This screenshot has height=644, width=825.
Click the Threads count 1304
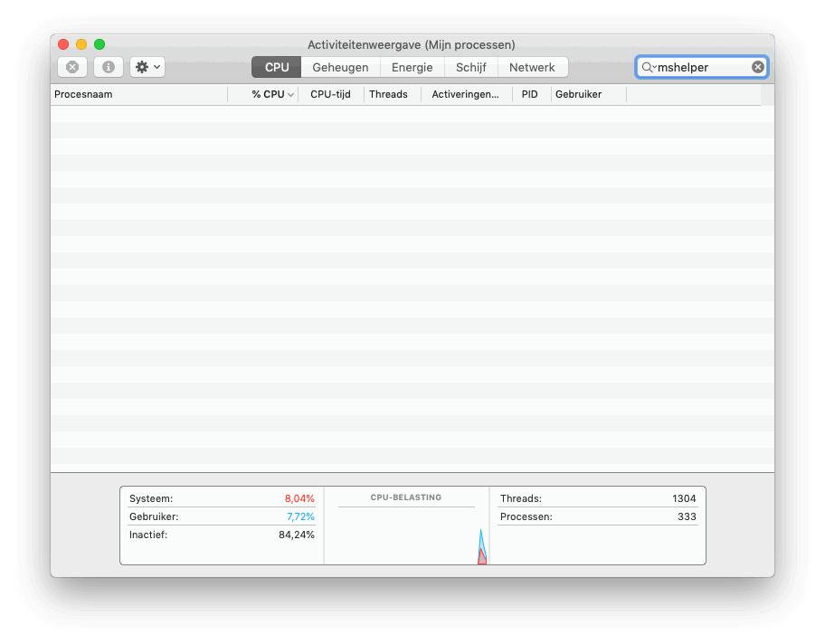tap(684, 498)
